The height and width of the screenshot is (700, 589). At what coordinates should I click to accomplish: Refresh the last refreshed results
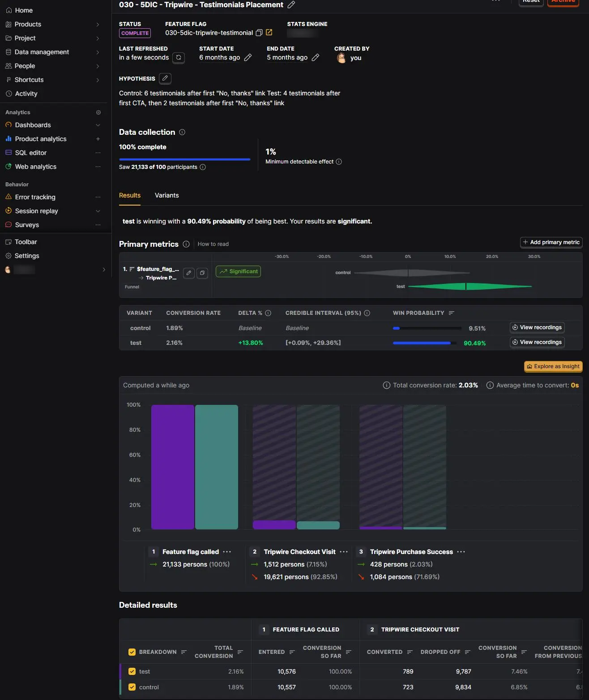pos(179,58)
